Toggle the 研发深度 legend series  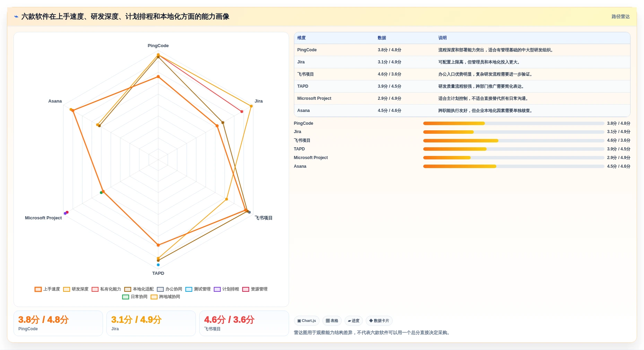tap(76, 289)
